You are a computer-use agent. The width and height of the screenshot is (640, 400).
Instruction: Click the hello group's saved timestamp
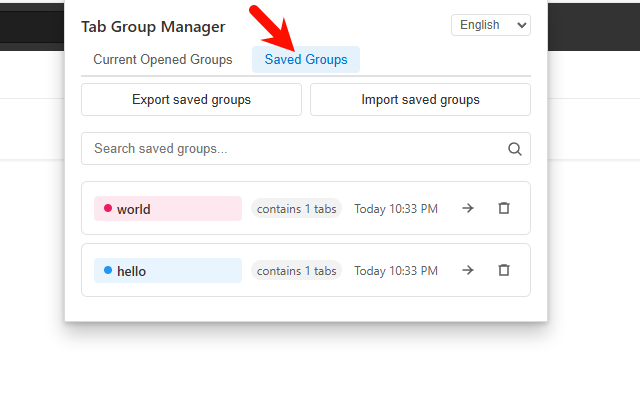pyautogui.click(x=396, y=271)
